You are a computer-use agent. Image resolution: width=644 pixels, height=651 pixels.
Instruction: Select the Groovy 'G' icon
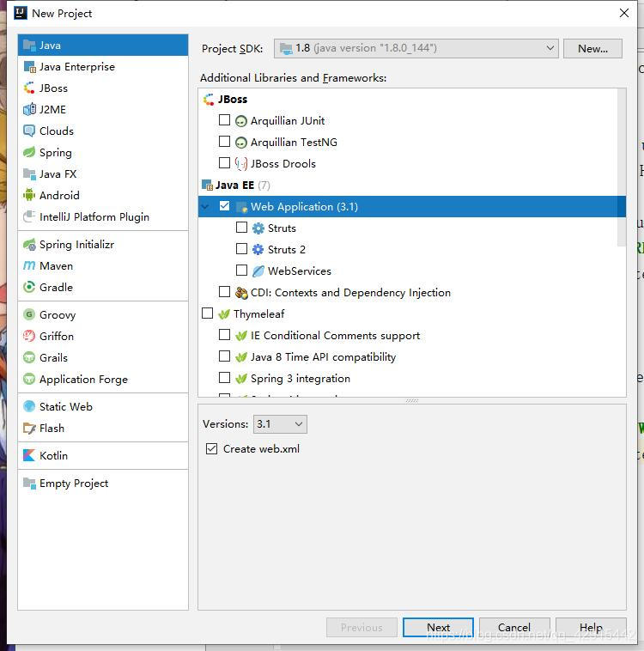tap(29, 314)
